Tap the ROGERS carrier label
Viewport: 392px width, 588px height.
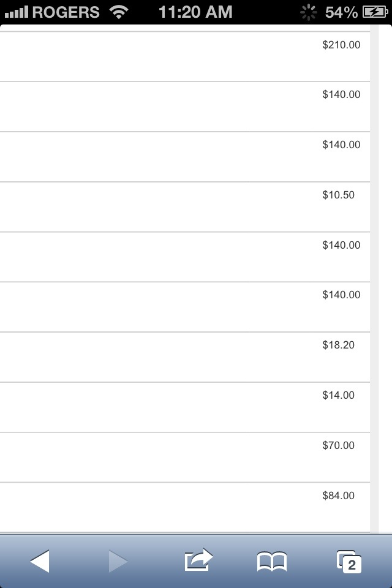click(x=66, y=12)
